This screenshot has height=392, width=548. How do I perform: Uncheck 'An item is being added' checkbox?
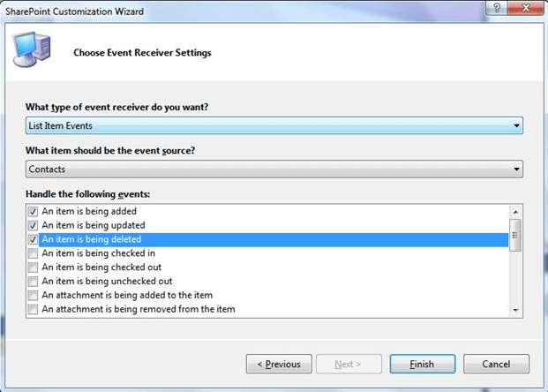pyautogui.click(x=33, y=212)
